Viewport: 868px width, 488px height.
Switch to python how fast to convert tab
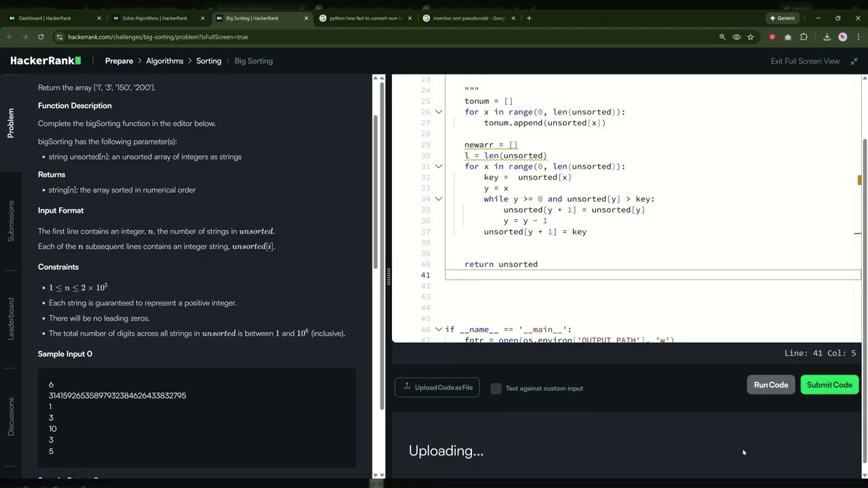(365, 18)
